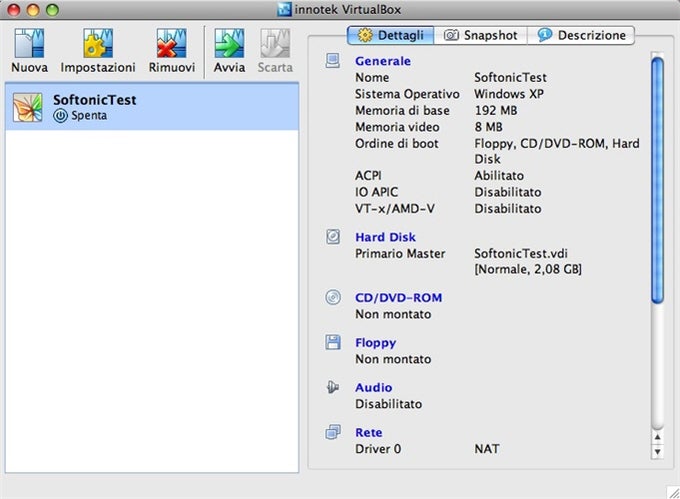Image resolution: width=680 pixels, height=499 pixels.
Task: Click the VirtualBox title bar icon
Action: (284, 9)
